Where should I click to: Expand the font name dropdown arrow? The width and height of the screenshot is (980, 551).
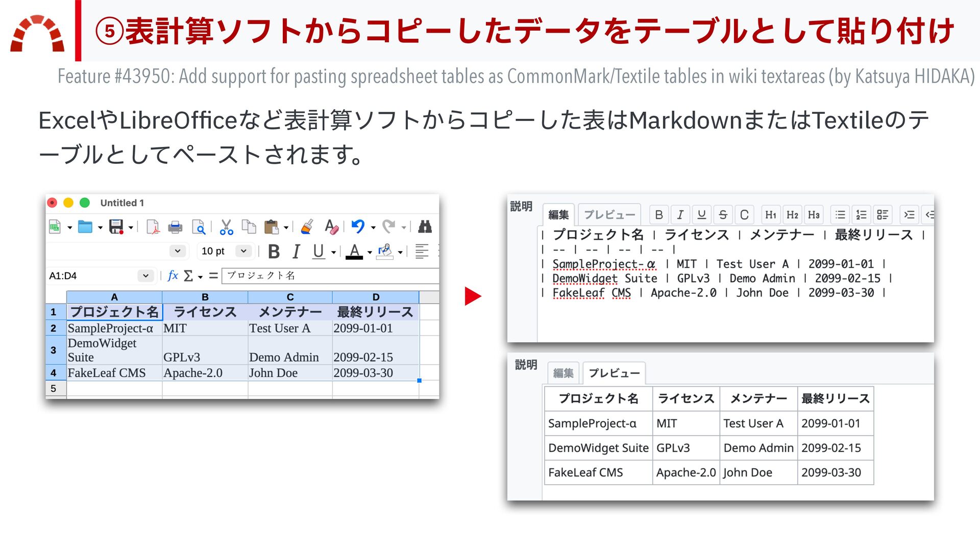177,251
